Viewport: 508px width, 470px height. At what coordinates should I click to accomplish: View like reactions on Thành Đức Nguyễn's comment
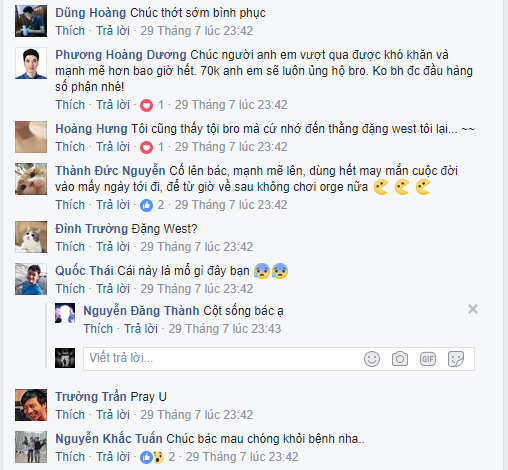click(x=152, y=205)
